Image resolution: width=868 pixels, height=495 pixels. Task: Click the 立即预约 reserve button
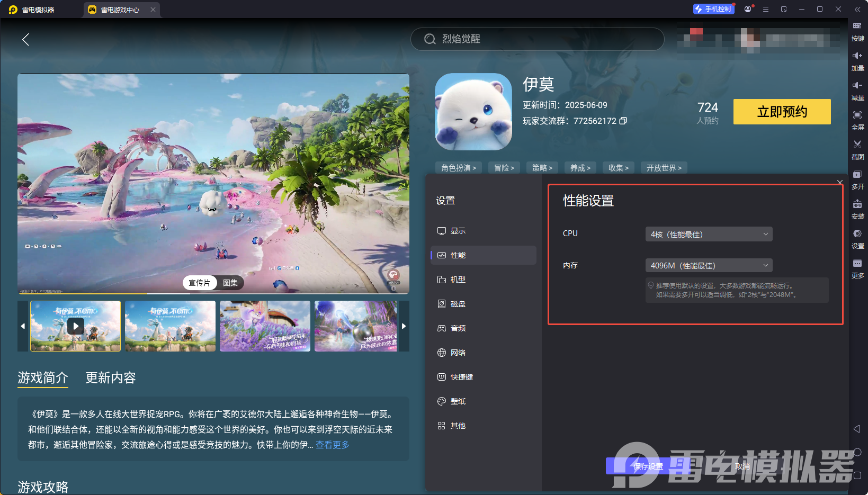coord(782,112)
